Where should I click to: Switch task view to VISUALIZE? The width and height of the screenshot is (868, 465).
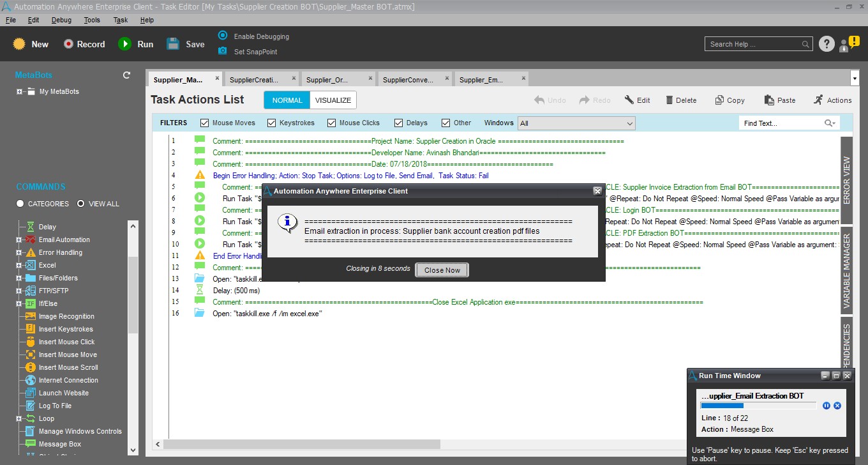coord(333,100)
